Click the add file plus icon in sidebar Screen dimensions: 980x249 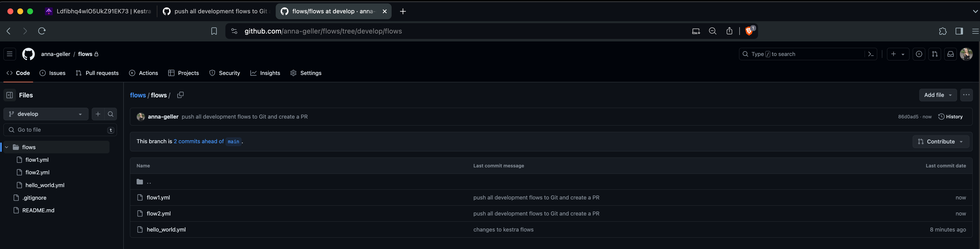coord(98,114)
